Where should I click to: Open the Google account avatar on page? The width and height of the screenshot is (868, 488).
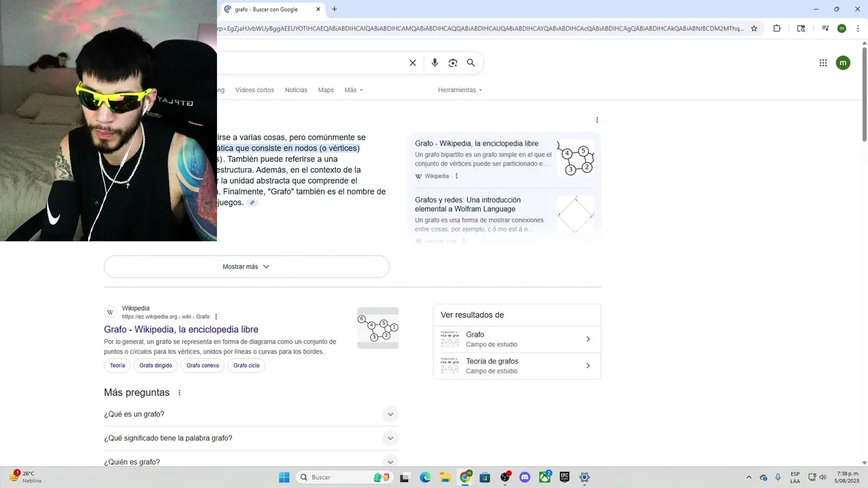(x=843, y=63)
